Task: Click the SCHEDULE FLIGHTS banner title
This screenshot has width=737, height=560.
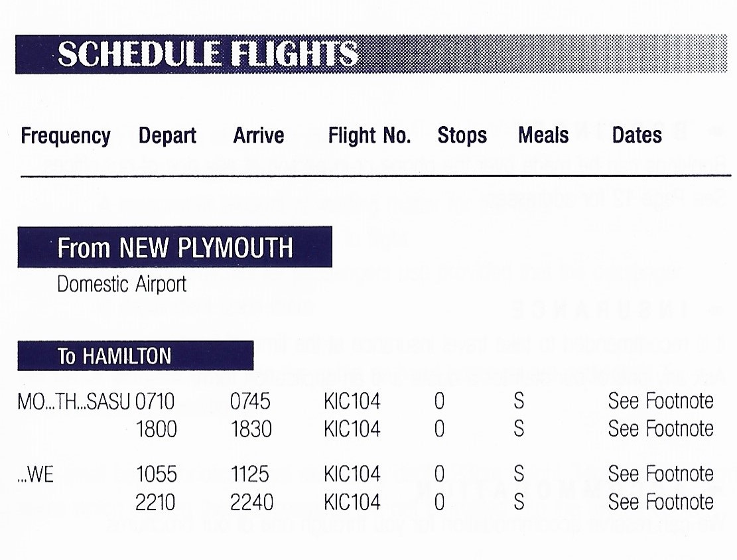Action: [x=207, y=54]
